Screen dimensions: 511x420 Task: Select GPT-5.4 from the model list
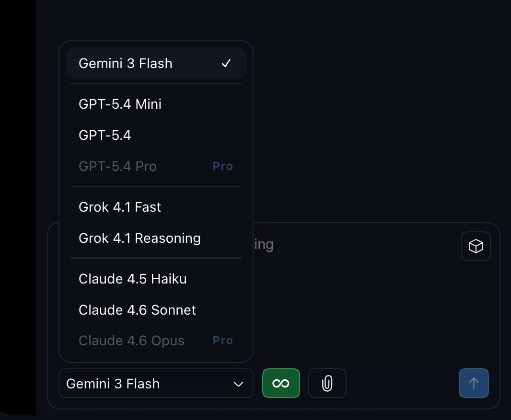pyautogui.click(x=105, y=135)
